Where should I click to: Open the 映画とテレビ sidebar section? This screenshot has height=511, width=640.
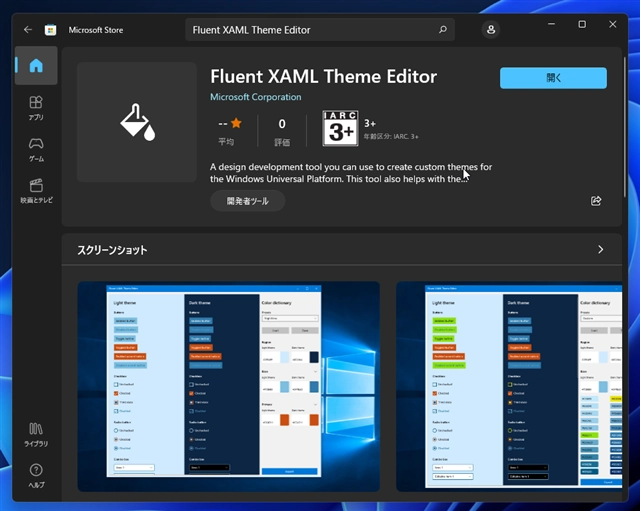tap(36, 191)
